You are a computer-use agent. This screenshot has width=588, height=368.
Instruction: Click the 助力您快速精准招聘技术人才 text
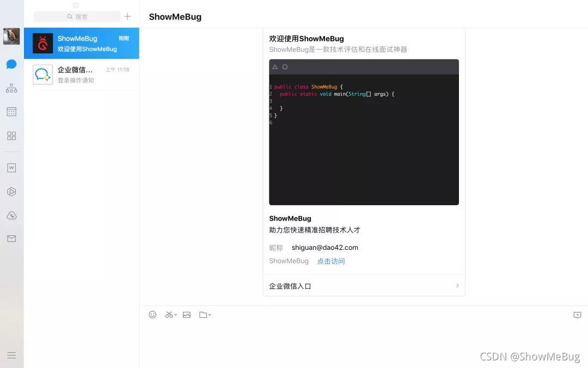tap(315, 230)
